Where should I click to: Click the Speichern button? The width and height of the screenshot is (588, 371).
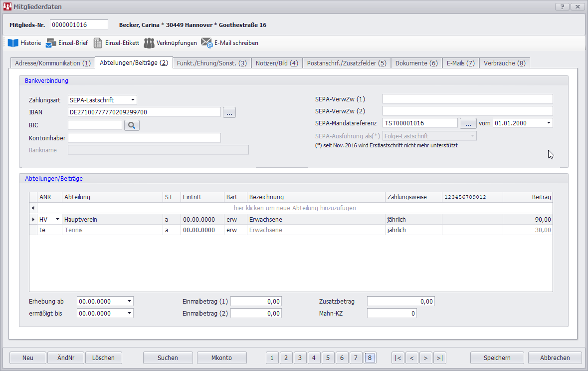497,358
